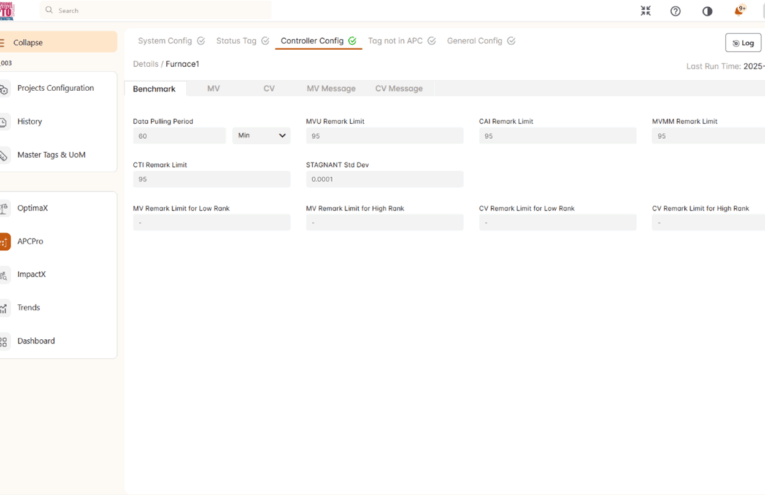Click the Last Run Time text
Image resolution: width=765 pixels, height=495 pixels.
(725, 66)
